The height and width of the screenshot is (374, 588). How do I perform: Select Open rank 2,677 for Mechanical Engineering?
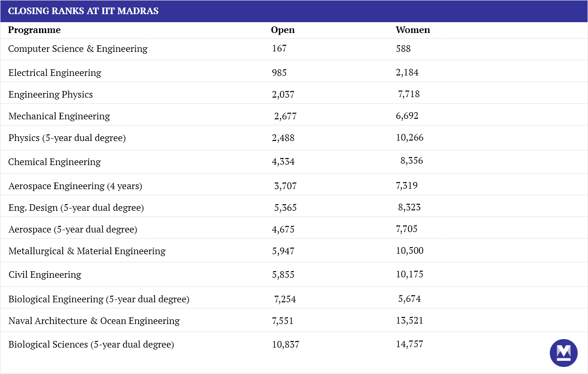point(286,116)
